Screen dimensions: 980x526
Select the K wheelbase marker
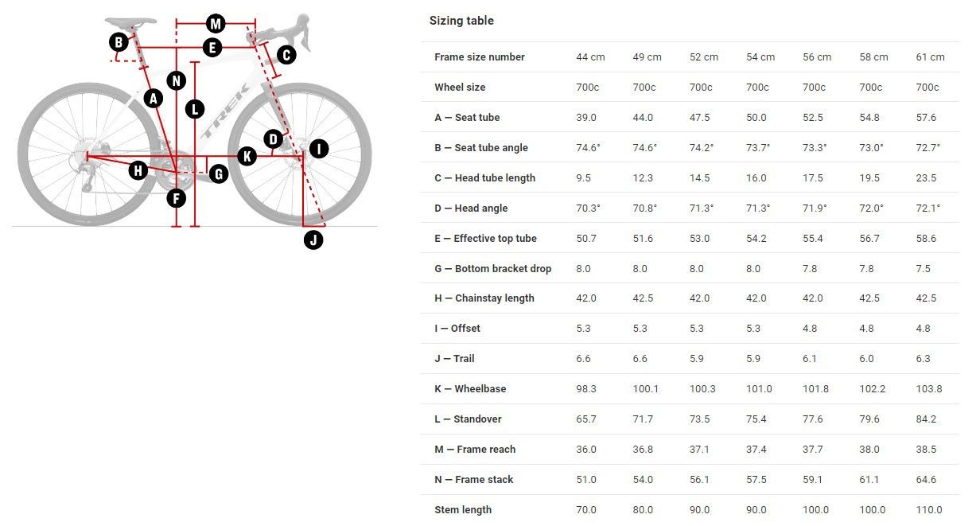[x=247, y=156]
